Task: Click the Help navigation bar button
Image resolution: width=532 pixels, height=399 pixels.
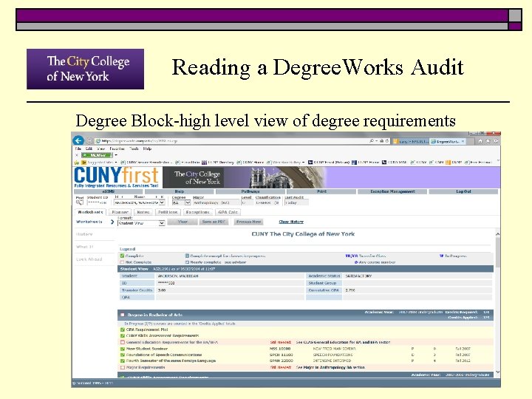Action: coord(180,191)
